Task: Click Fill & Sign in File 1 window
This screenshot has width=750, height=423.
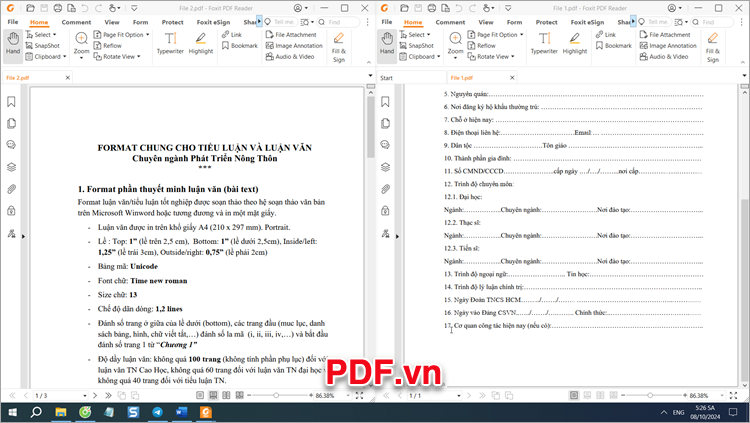Action: (x=713, y=47)
